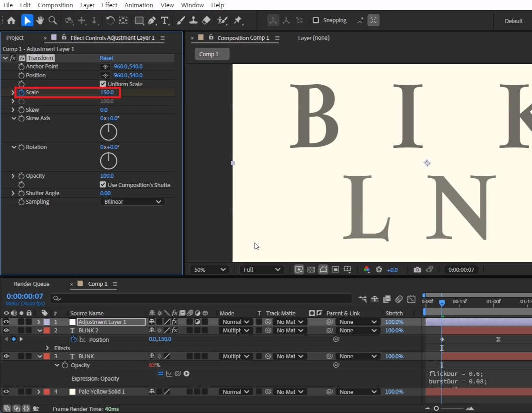Select the Rotation tool
This screenshot has width=532, height=413.
pyautogui.click(x=110, y=20)
